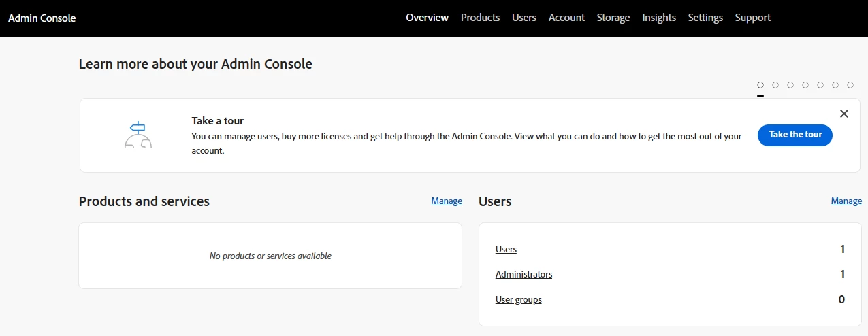Select the first carousel page dot
This screenshot has width=868, height=336.
pyautogui.click(x=760, y=85)
